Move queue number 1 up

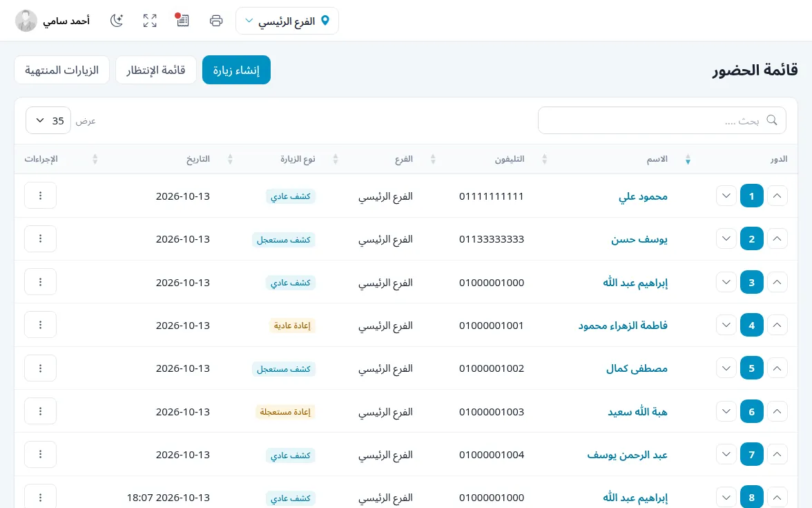[x=777, y=196]
